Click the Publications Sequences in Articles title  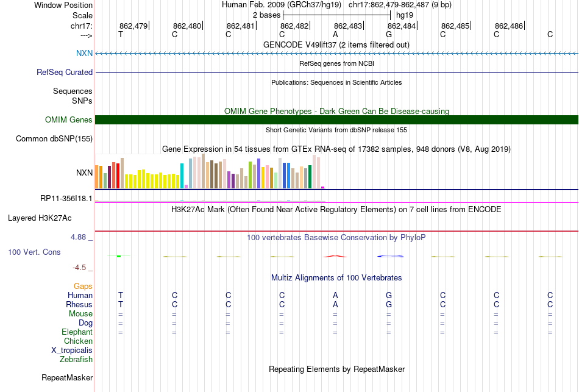point(336,82)
